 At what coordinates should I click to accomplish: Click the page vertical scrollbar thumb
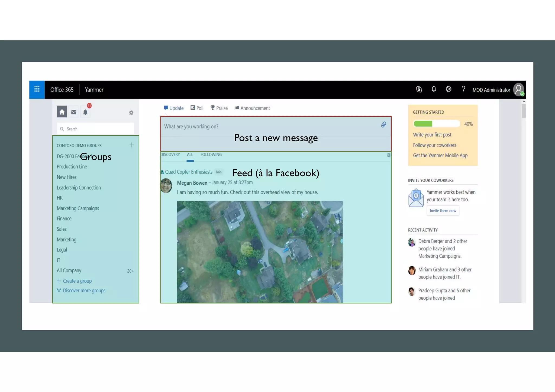[x=524, y=111]
